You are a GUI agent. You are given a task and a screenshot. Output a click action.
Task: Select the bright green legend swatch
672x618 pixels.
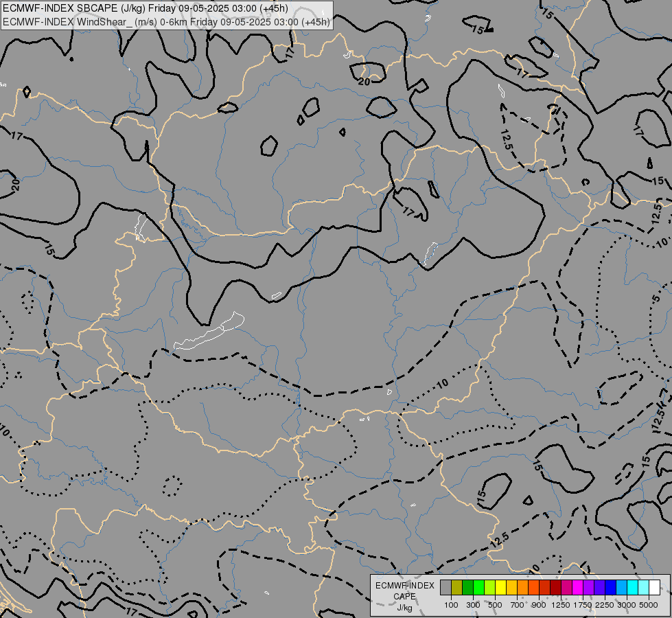(478, 587)
